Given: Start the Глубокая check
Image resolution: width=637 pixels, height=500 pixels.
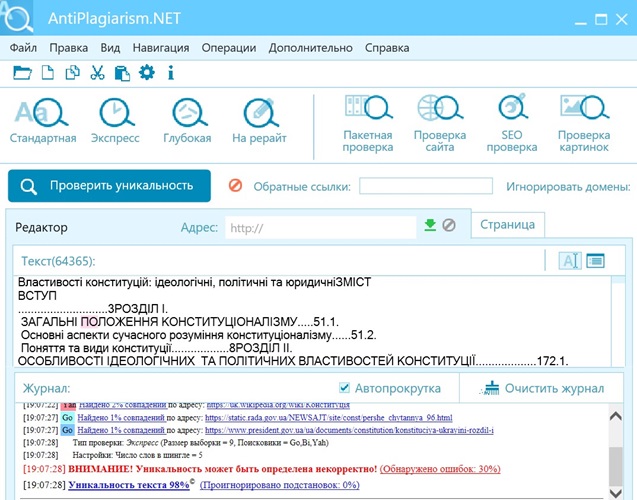Looking at the screenshot, I should [187, 121].
